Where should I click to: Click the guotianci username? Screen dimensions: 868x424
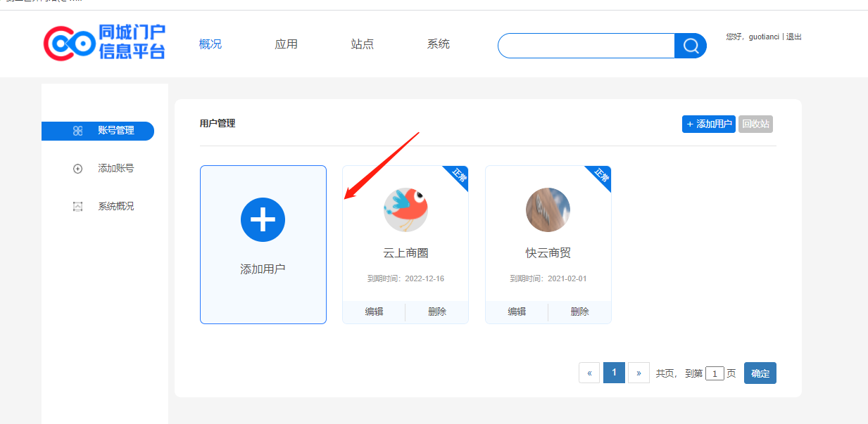764,37
